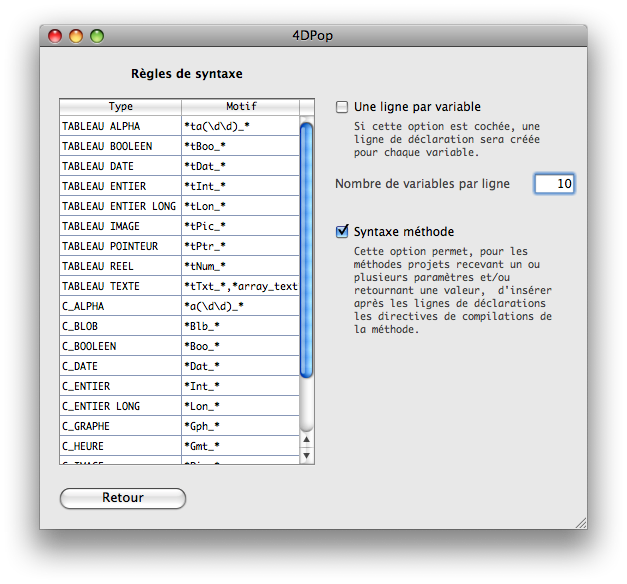The width and height of the screenshot is (627, 584).
Task: Select the C_DATE type cell
Action: [x=120, y=366]
